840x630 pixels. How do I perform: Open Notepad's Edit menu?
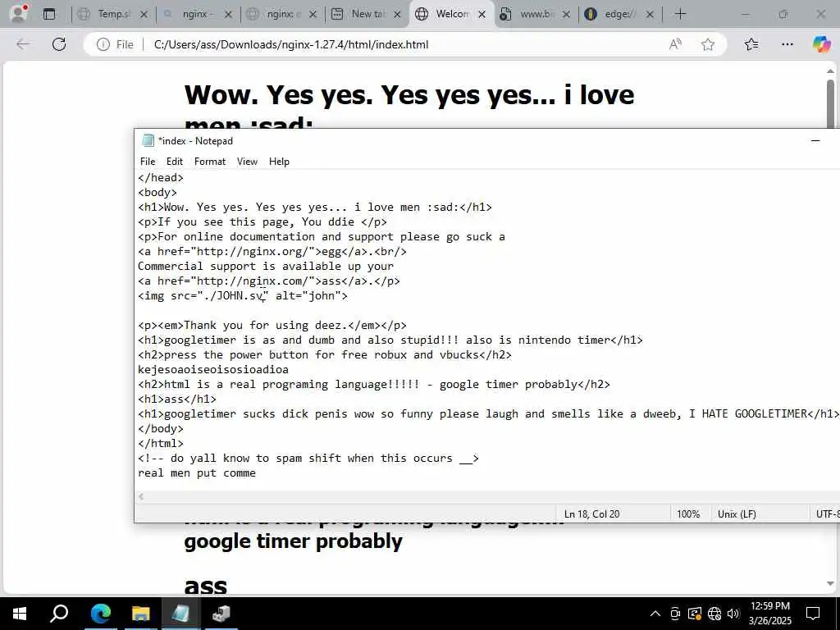click(x=174, y=162)
